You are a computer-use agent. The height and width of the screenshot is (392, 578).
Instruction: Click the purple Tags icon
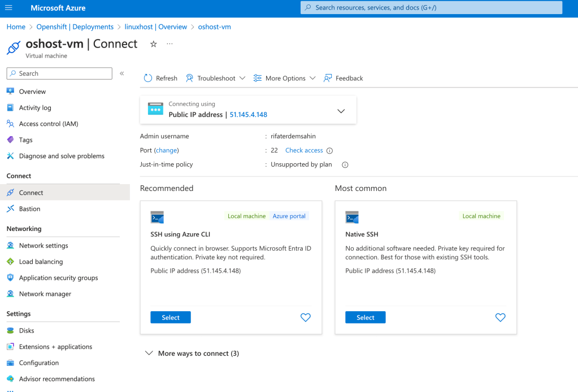pyautogui.click(x=10, y=140)
